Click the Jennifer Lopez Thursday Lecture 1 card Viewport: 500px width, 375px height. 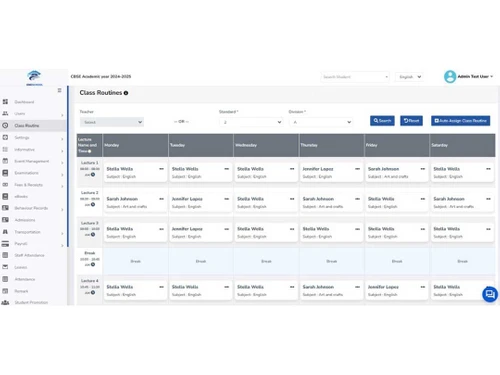(331, 172)
